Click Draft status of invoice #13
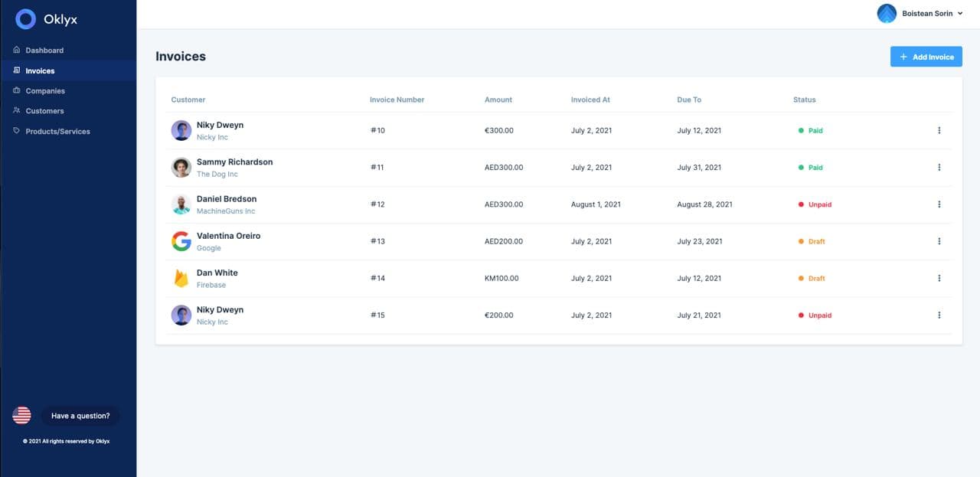980x477 pixels. [x=812, y=241]
